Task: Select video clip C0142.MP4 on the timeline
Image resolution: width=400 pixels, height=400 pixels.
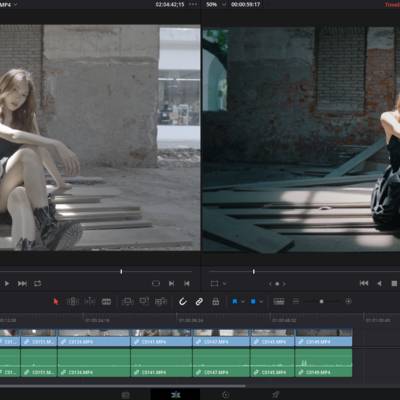Action: tap(221, 337)
